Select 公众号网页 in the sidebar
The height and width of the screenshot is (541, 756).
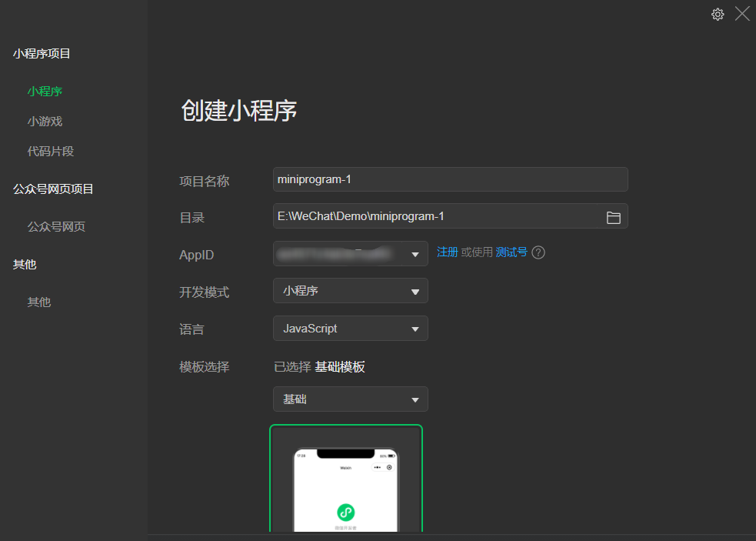56,226
